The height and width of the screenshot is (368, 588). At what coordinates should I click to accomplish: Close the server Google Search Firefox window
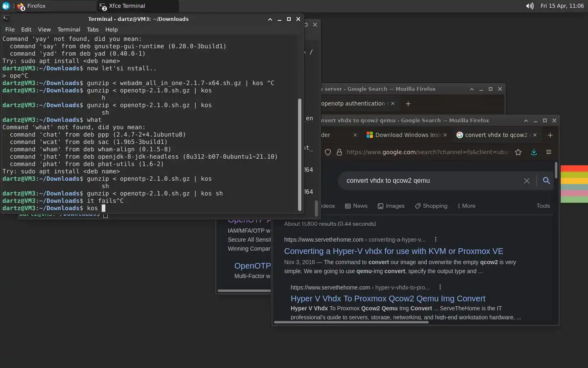point(500,89)
